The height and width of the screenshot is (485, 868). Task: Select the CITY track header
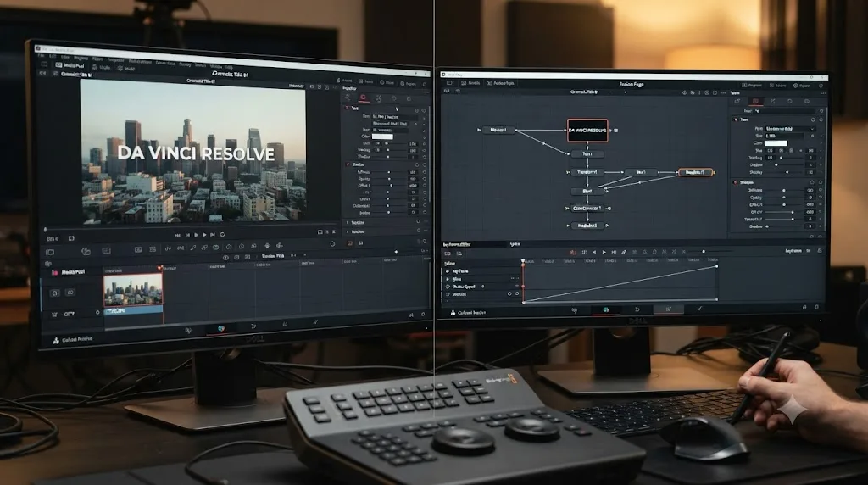[x=70, y=314]
